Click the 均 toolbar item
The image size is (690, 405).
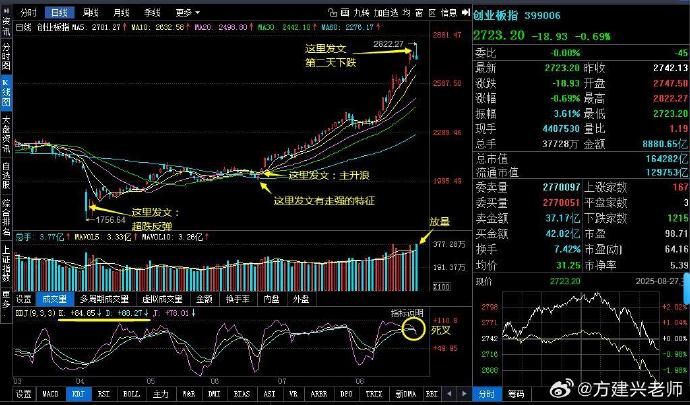tap(406, 12)
